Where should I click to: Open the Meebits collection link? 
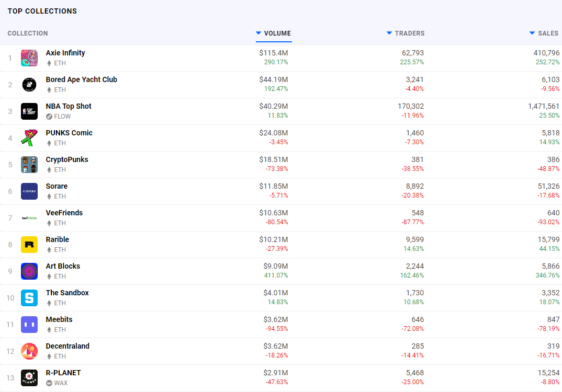point(59,320)
